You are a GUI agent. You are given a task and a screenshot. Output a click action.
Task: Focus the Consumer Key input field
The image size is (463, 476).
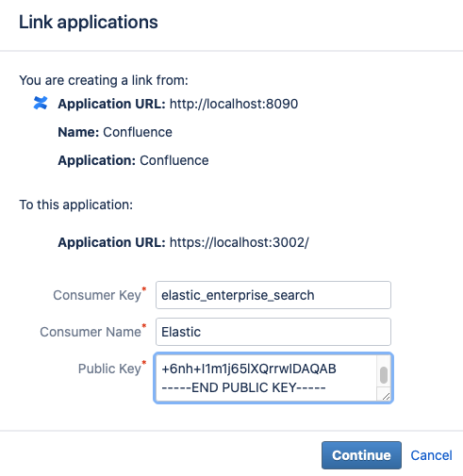click(x=273, y=295)
